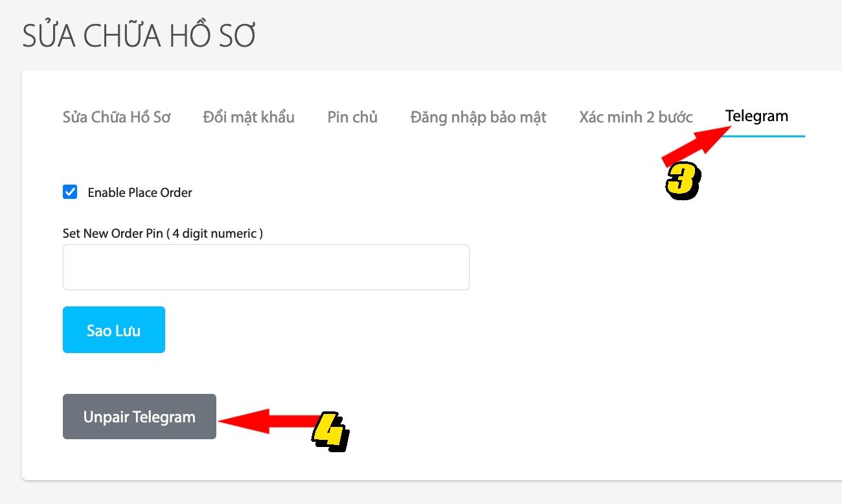Image resolution: width=842 pixels, height=504 pixels.
Task: Click the yellow number 4 annotation
Action: [x=330, y=431]
